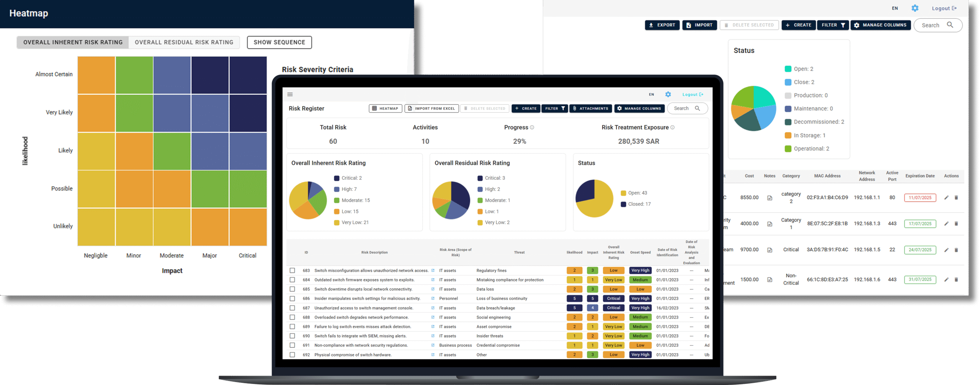The width and height of the screenshot is (980, 385).
Task: Click Unlikely / Negligible heatmap cell
Action: click(x=96, y=227)
